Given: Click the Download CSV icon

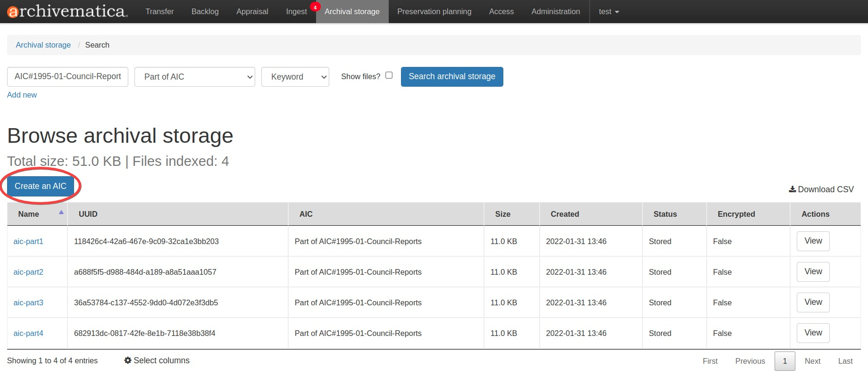Looking at the screenshot, I should coord(792,189).
